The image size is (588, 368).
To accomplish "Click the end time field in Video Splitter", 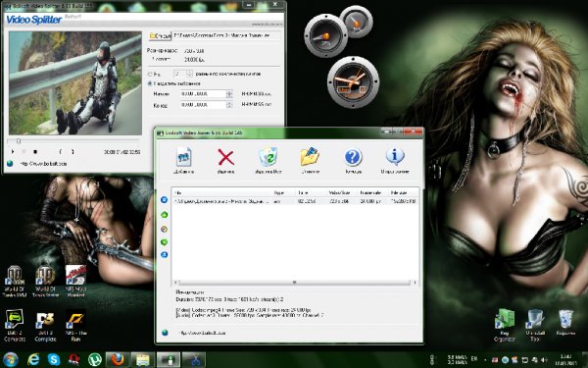I will click(203, 105).
